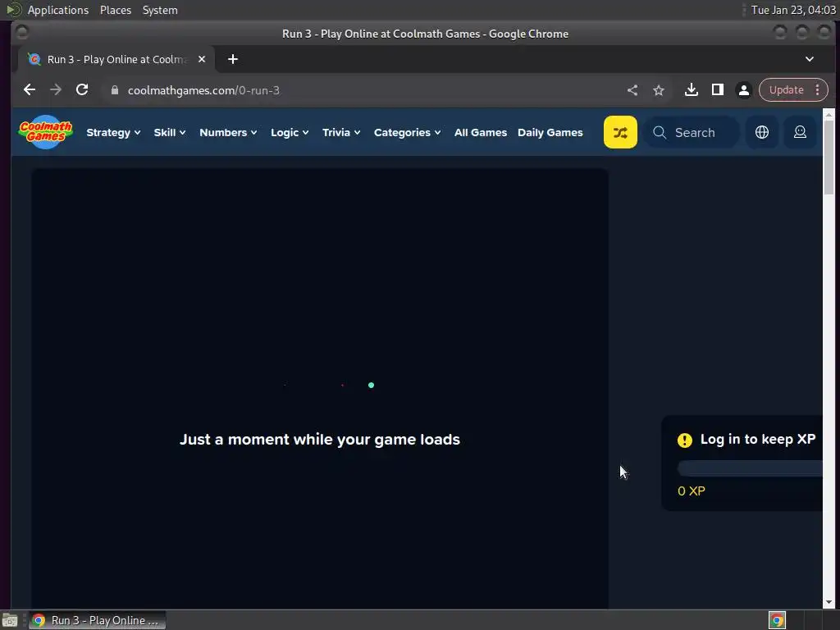
Task: Toggle the Chrome side panel icon
Action: coord(717,90)
